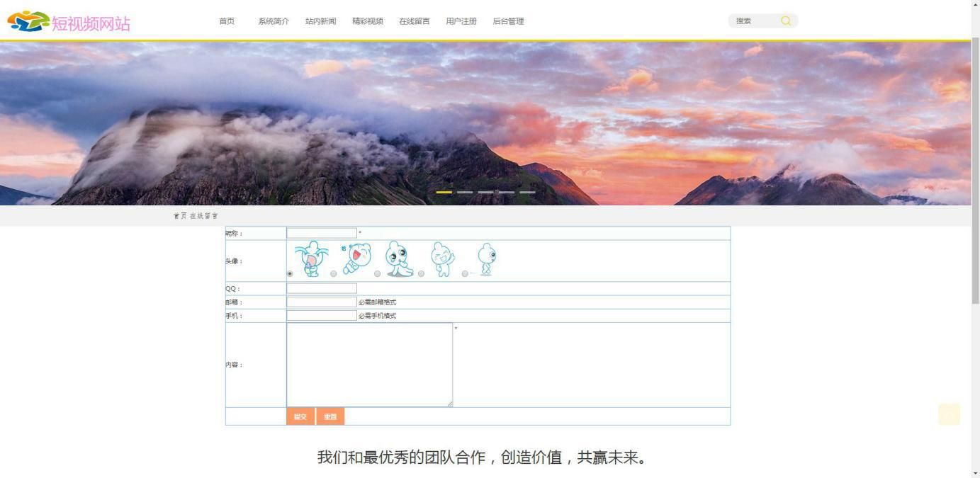Click the 首页 breadcrumb link
This screenshot has height=478, width=980.
[180, 216]
